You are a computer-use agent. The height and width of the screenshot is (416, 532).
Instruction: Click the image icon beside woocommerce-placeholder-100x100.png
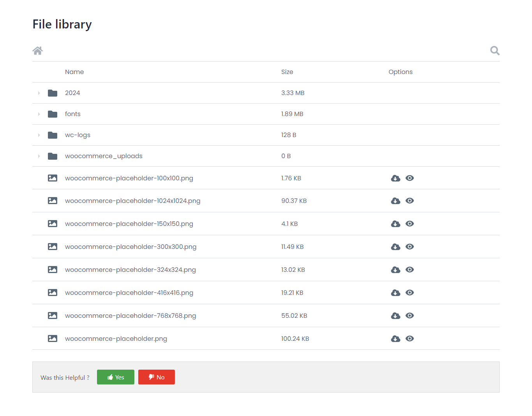point(52,178)
